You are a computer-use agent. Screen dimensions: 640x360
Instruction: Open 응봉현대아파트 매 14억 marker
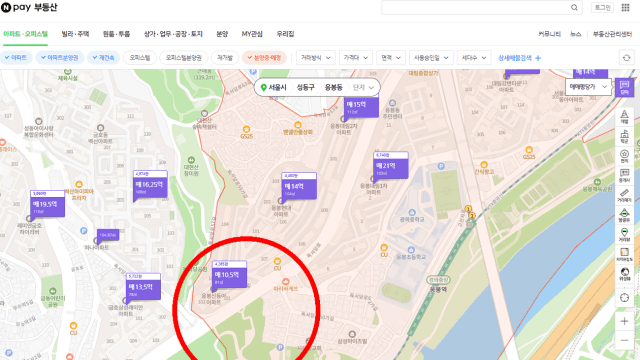(x=299, y=186)
